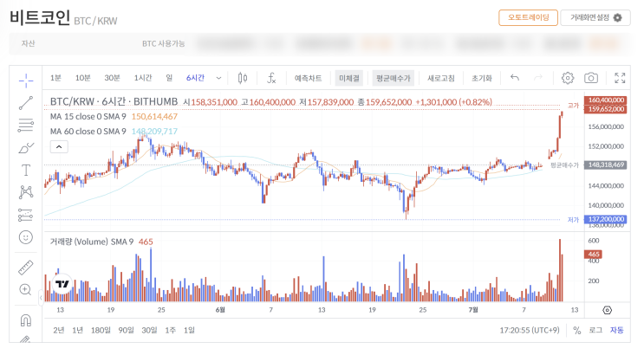Select the ruler measure tool
The width and height of the screenshot is (644, 355).
tap(25, 268)
